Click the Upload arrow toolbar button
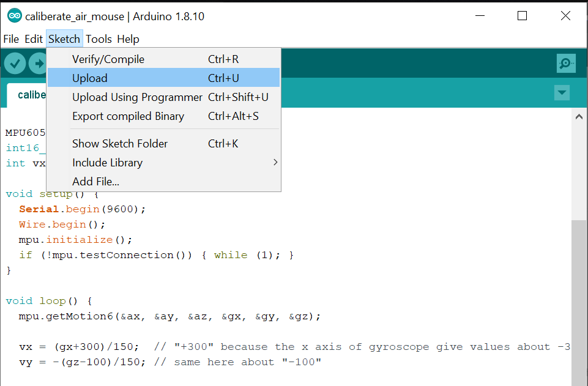This screenshot has width=588, height=386. tap(38, 64)
